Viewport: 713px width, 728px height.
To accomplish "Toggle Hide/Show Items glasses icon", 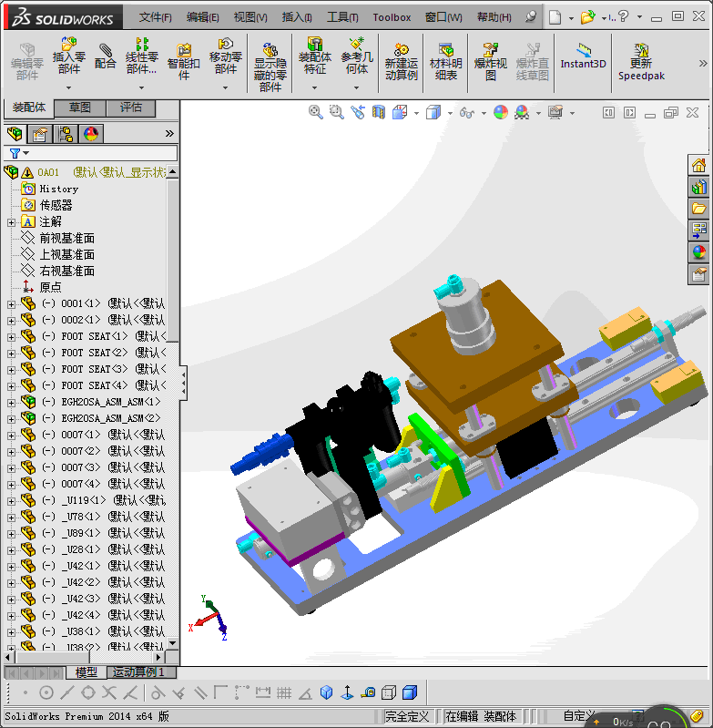I will (x=467, y=112).
